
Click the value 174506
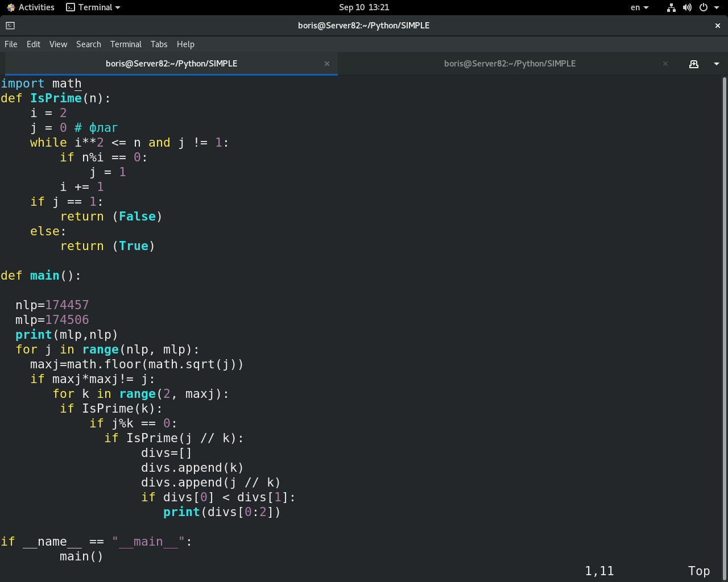(x=67, y=320)
